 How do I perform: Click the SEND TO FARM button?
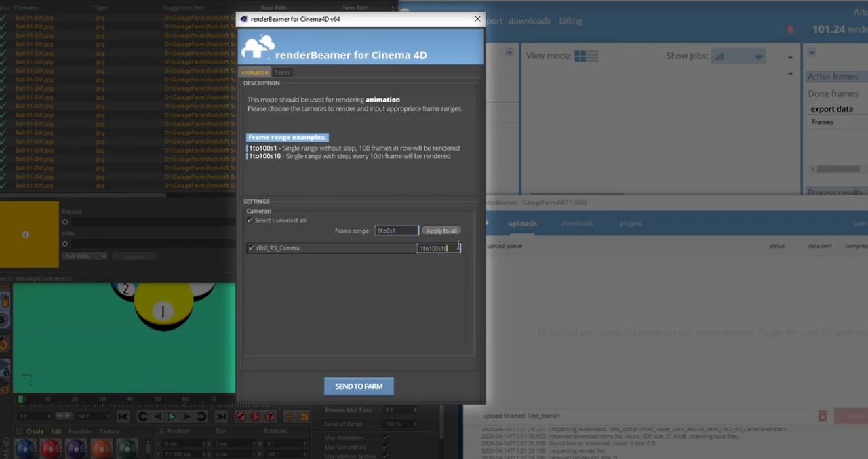[359, 386]
